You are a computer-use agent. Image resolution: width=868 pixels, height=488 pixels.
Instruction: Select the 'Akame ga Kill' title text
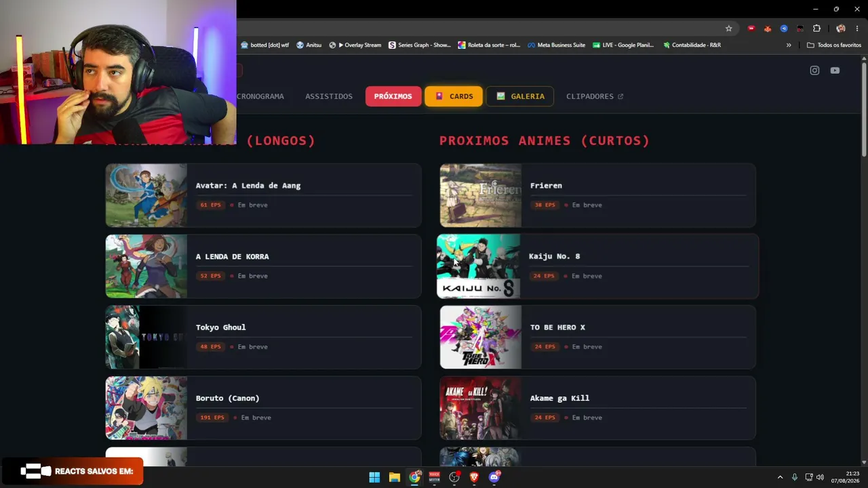[x=559, y=399]
